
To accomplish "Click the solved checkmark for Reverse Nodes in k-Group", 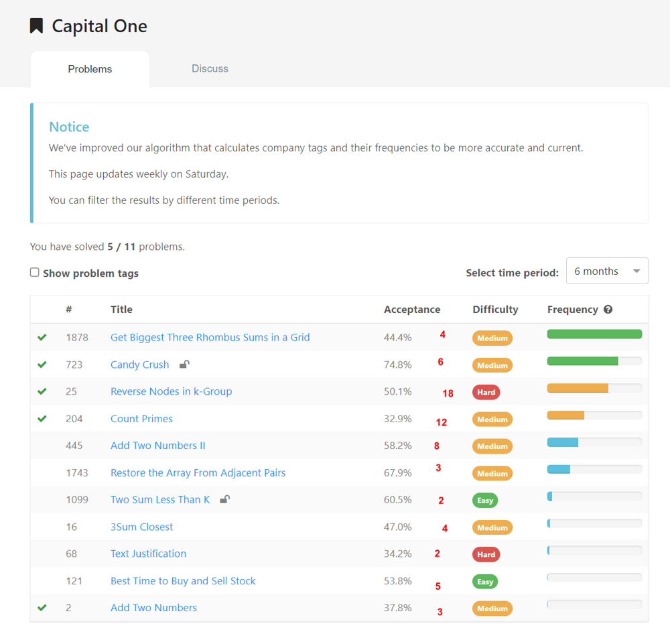I will [42, 391].
